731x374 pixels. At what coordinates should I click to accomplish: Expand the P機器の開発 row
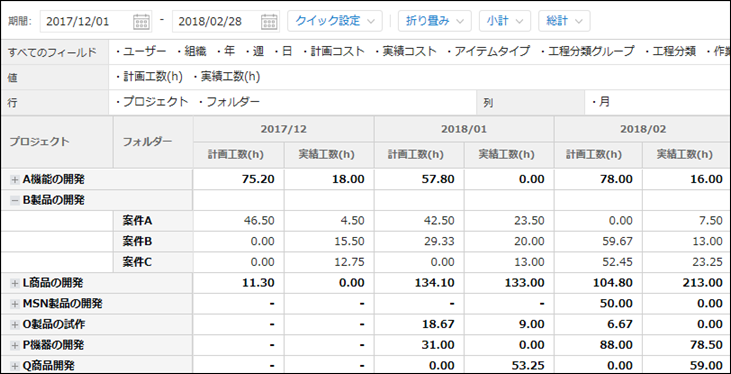pyautogui.click(x=15, y=346)
